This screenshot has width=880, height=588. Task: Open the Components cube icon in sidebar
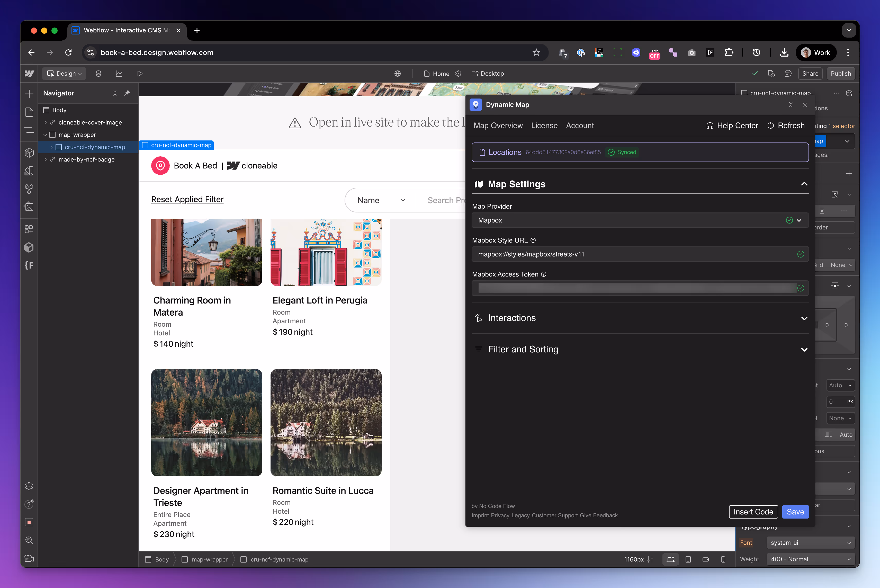tap(29, 153)
